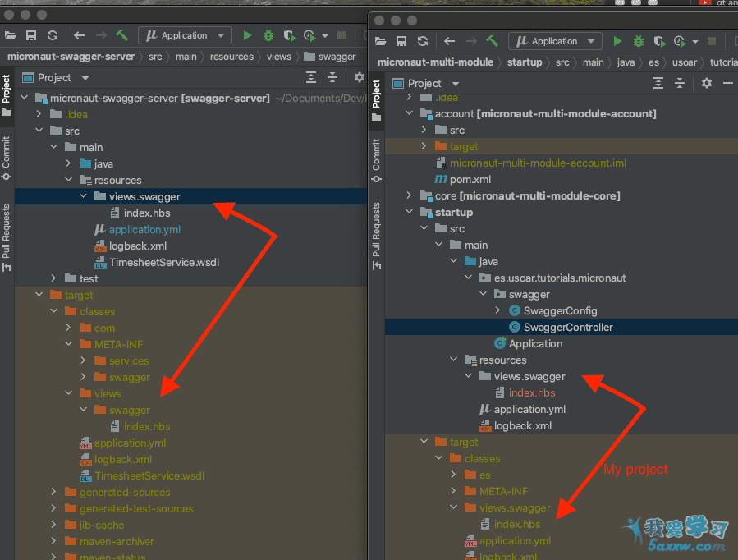
Task: Click micronaut-swagger-server breadcrumb
Action: [x=71, y=57]
